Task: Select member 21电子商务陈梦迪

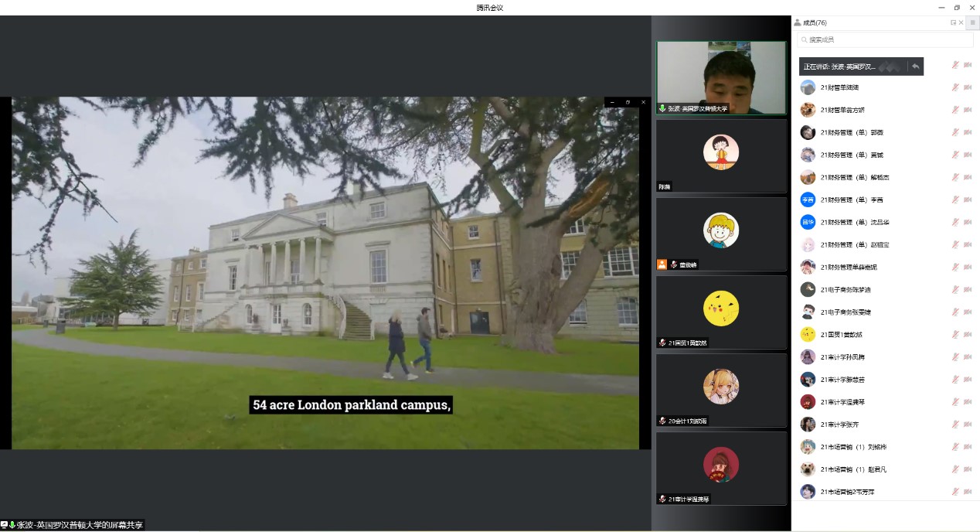Action: 886,289
